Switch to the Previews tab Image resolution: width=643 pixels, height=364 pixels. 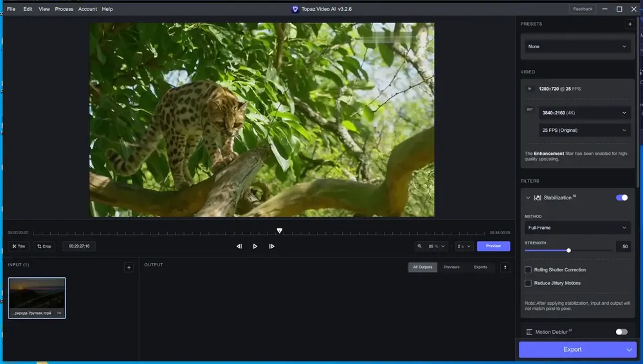[451, 267]
